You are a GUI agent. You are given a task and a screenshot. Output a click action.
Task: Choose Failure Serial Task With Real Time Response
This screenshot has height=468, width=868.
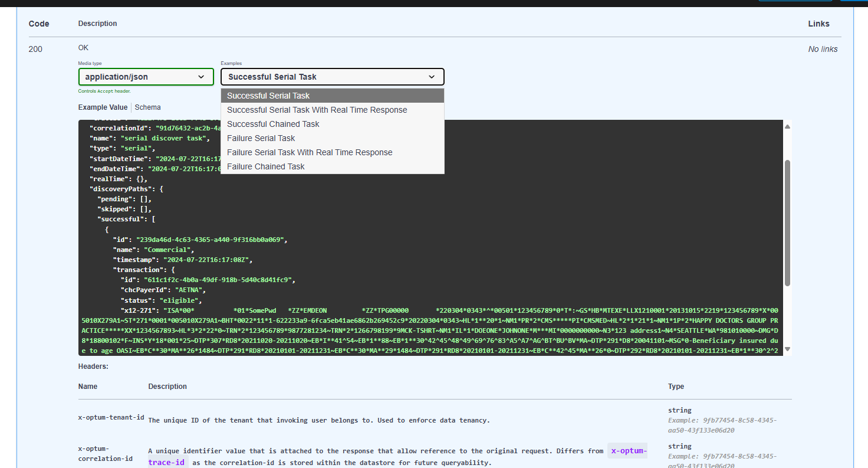[332, 152]
